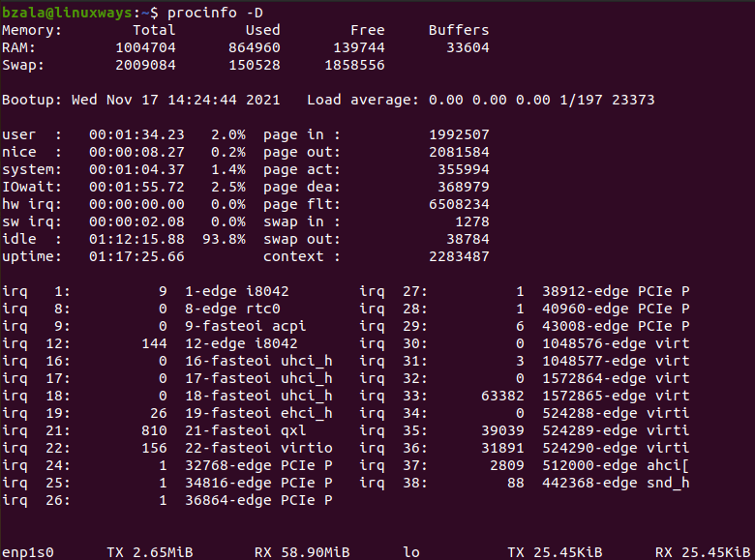Click RAM free value 139744
Screen dimensions: 755x560
(359, 47)
